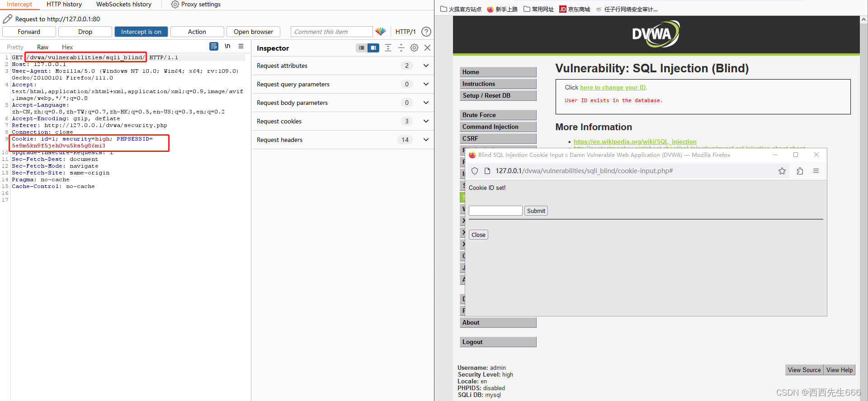Viewport: 868px width, 401px height.
Task: Forward the intercepted request
Action: (29, 32)
